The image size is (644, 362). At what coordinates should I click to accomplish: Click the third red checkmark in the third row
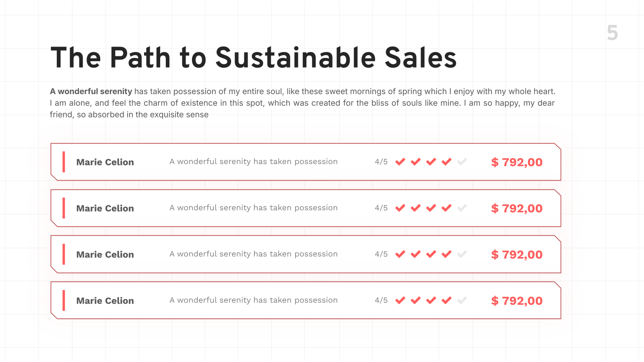[x=431, y=254]
